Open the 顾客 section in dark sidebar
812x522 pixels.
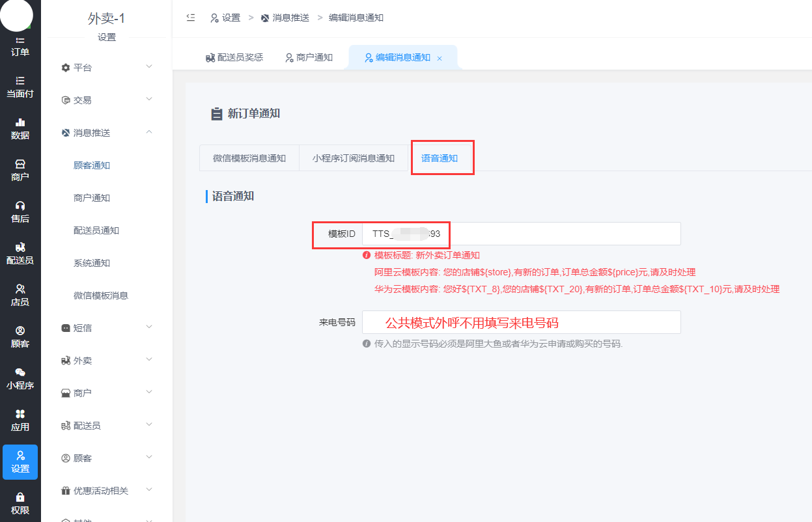tap(20, 337)
